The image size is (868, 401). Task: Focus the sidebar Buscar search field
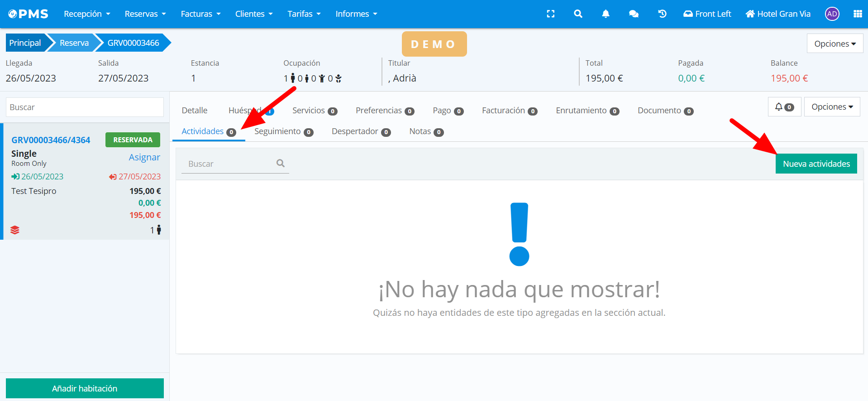tap(85, 107)
